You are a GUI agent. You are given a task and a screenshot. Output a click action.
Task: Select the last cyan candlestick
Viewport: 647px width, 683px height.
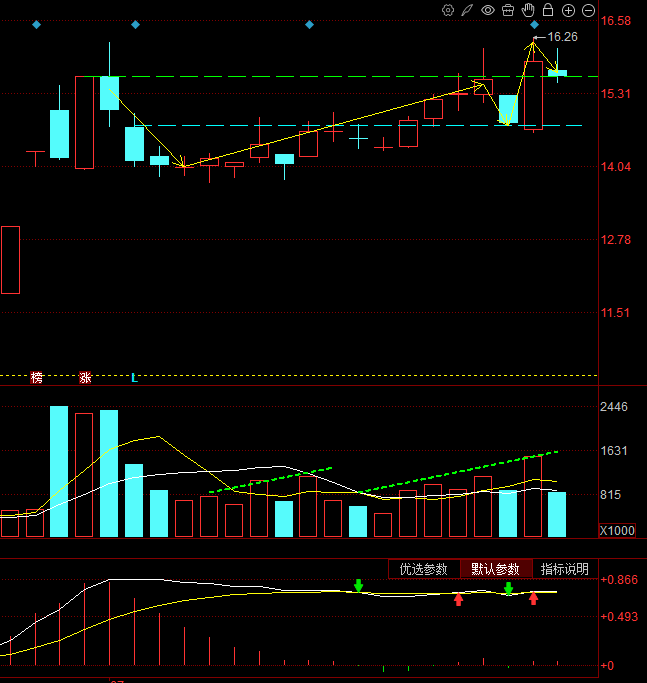point(557,73)
